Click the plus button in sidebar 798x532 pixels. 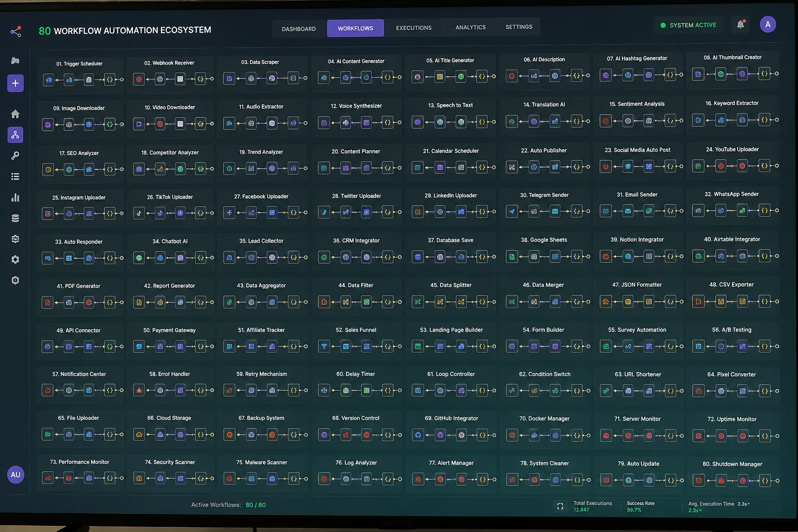(x=16, y=83)
